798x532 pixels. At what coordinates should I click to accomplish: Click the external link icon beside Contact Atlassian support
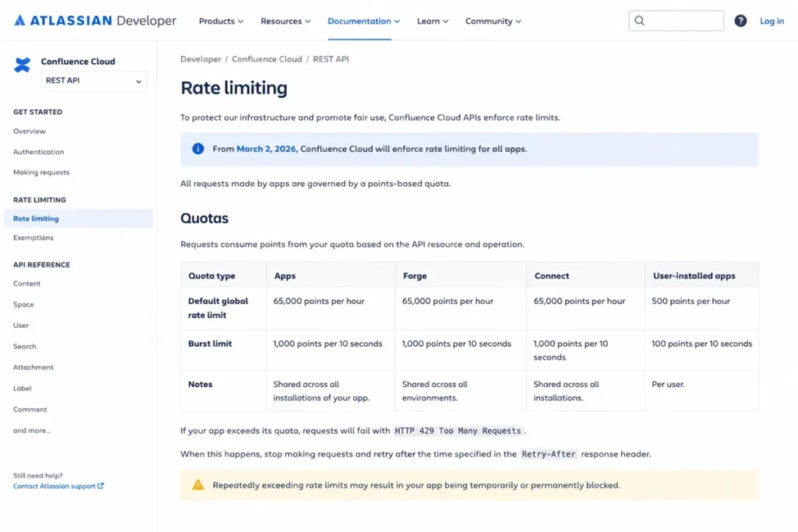[101, 486]
